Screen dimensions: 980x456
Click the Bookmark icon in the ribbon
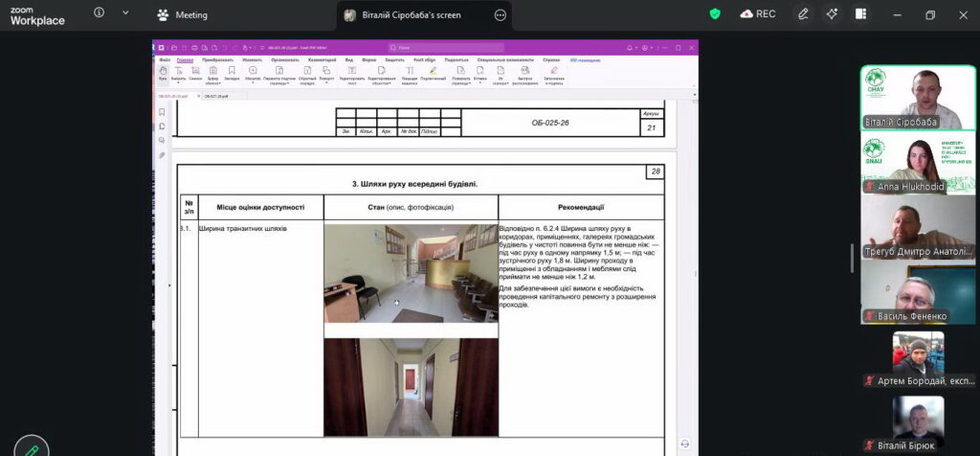point(232,73)
